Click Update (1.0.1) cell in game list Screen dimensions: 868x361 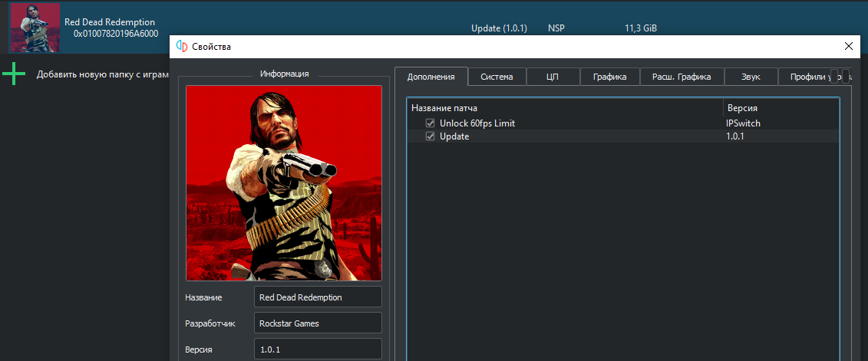(x=499, y=28)
